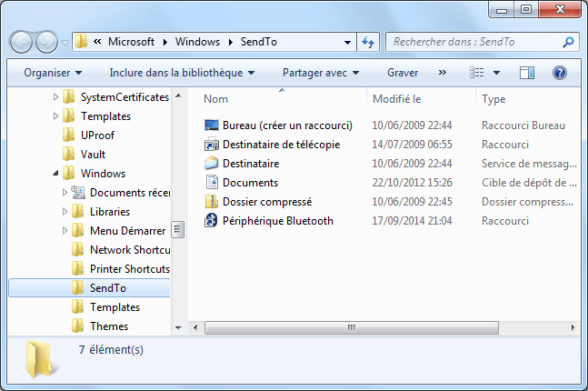Screen dimensions: 588x391
Task: Select Templates folder under Windows in tree
Action: pyautogui.click(x=115, y=307)
